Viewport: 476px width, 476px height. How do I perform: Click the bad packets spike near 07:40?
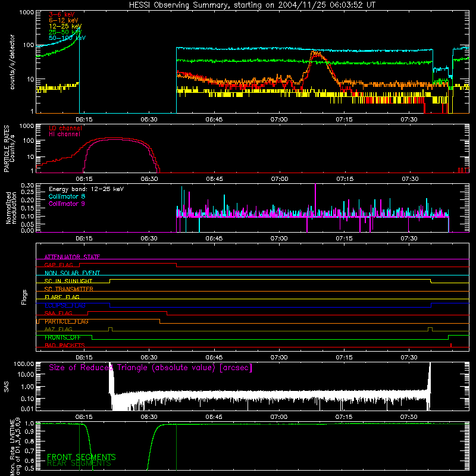[451, 345]
